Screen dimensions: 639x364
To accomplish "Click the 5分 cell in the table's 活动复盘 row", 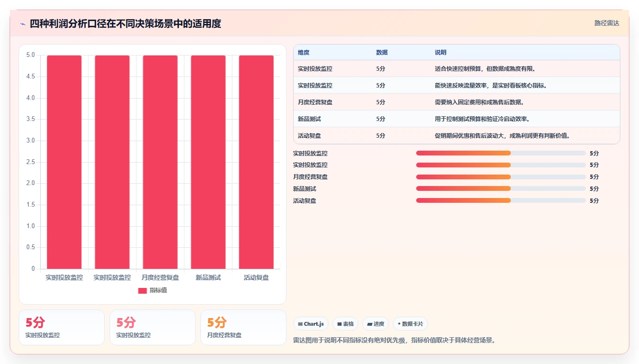I will [381, 136].
